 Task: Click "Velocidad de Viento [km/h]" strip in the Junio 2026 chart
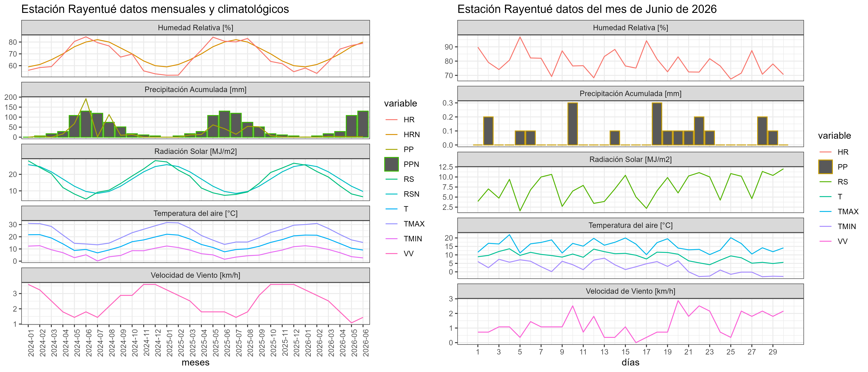(630, 291)
